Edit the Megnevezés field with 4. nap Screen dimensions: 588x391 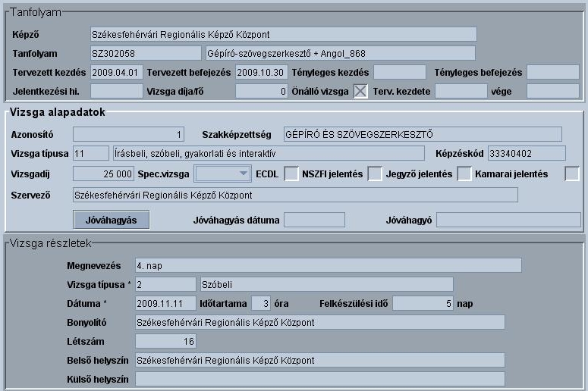pyautogui.click(x=327, y=265)
